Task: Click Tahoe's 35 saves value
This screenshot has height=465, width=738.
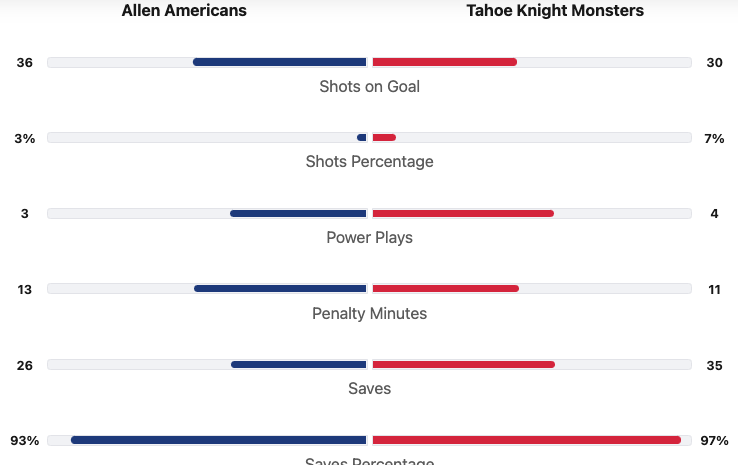Action: coord(714,365)
